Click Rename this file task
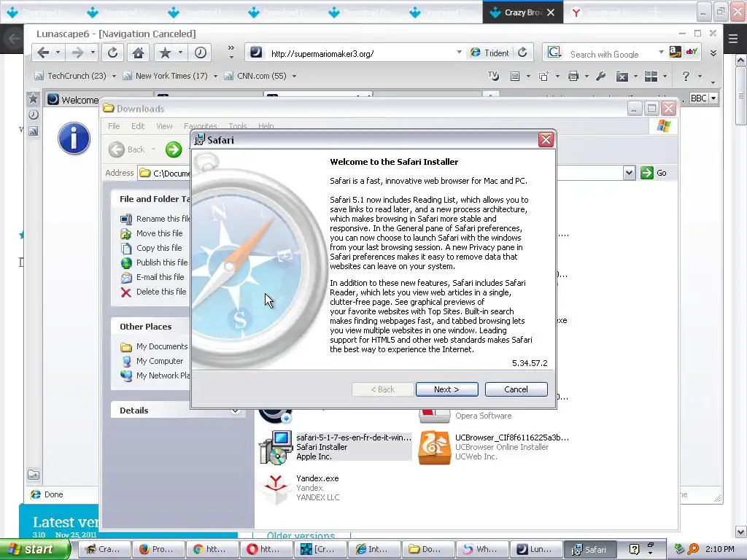The image size is (747, 560). 155,219
